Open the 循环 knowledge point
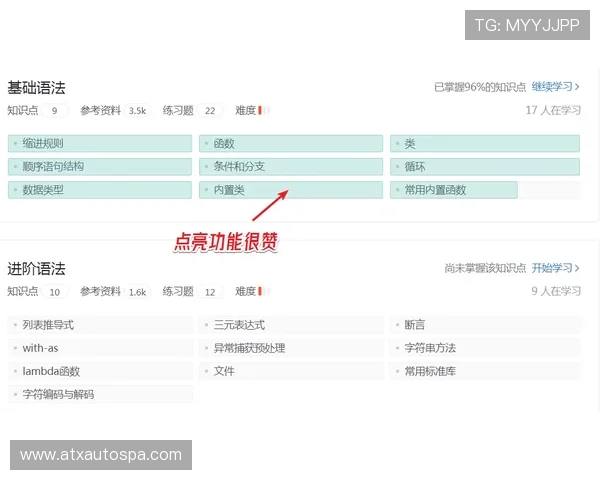600x480 pixels. pos(485,167)
